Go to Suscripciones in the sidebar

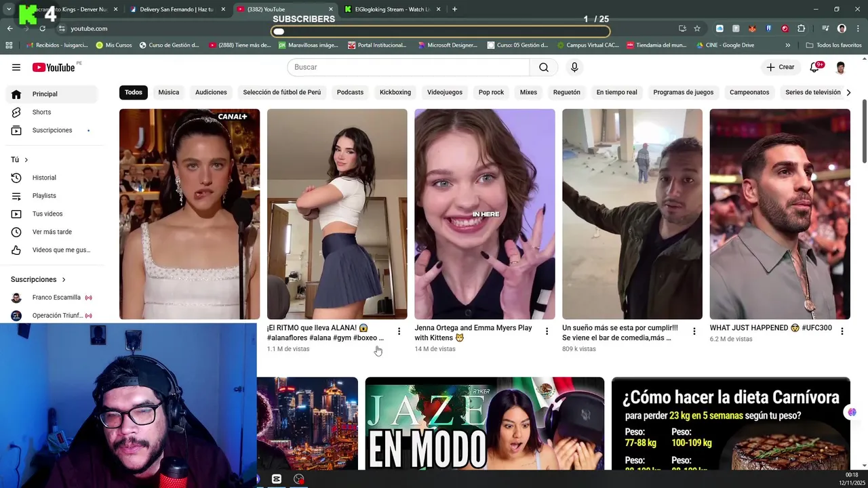[x=52, y=130]
